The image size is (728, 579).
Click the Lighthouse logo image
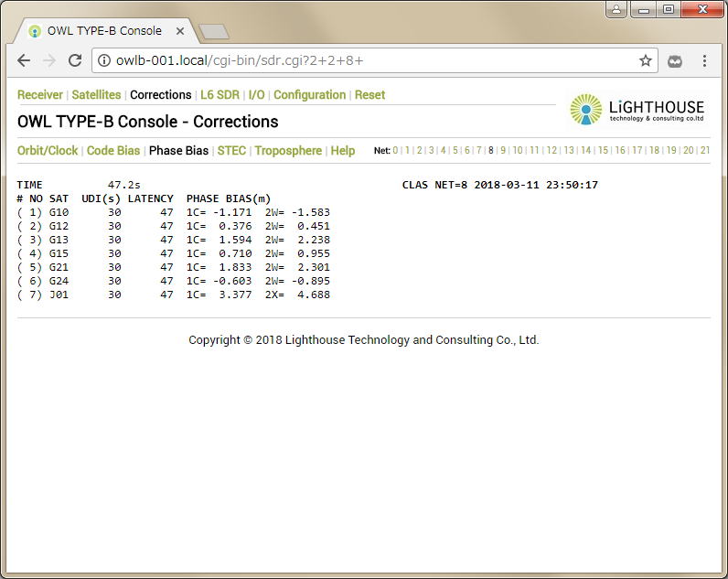637,110
